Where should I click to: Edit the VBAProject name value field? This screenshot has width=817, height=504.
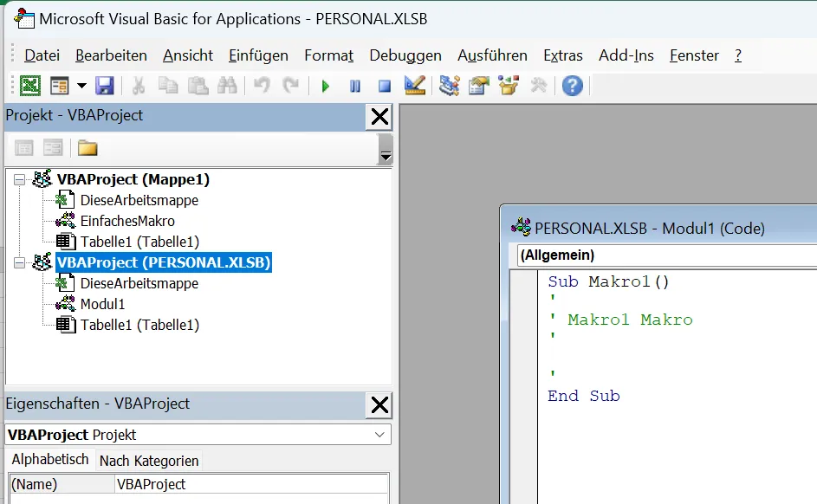[x=251, y=484]
